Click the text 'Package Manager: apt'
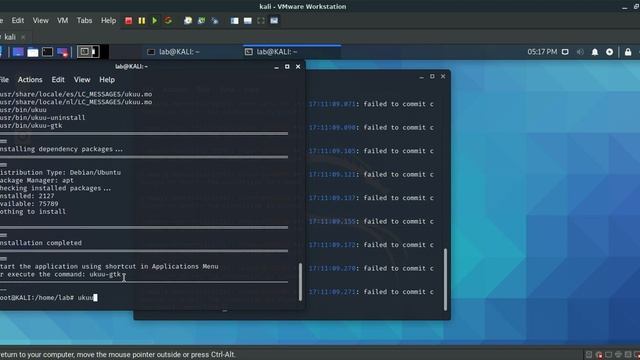The image size is (640, 360). click(37, 180)
